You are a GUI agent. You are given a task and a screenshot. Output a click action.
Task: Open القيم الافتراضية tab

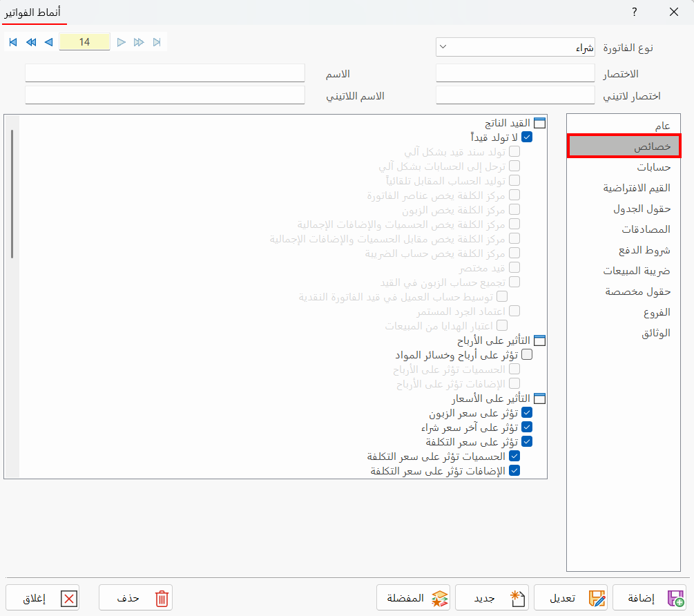[623, 188]
